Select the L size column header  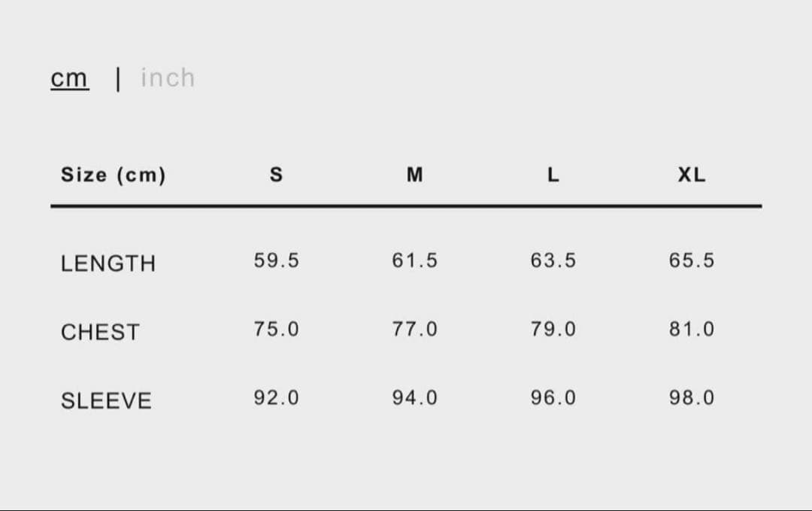tap(553, 175)
